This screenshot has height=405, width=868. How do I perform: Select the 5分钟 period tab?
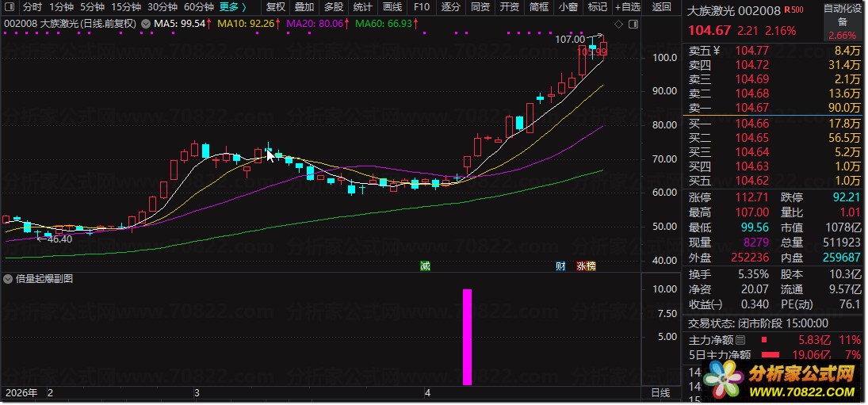coord(92,7)
